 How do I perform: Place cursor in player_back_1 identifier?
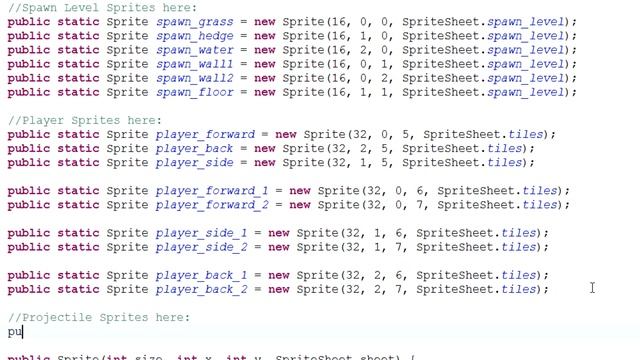202,275
